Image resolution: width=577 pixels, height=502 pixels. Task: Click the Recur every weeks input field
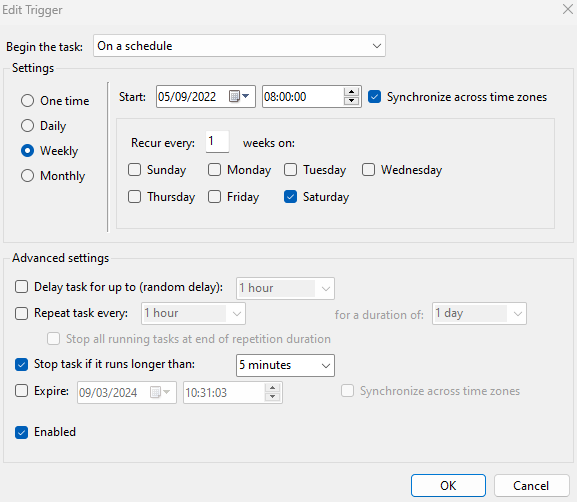click(217, 142)
